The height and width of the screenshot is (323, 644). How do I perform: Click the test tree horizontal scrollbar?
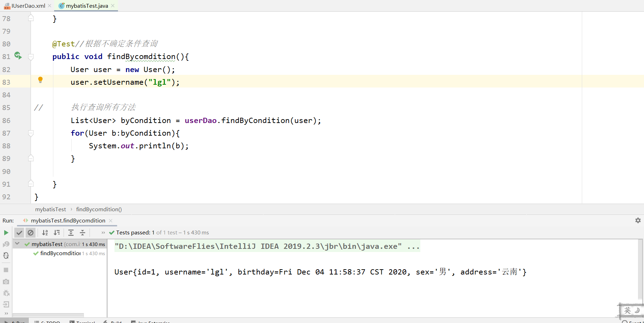[x=48, y=315]
